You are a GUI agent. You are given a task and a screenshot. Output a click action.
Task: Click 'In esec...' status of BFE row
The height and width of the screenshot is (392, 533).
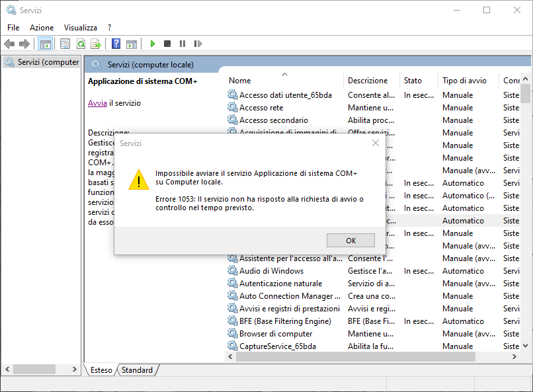(419, 321)
